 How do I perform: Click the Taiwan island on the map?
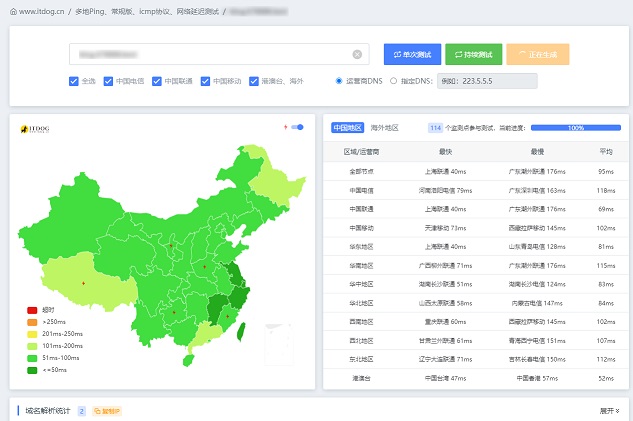[241, 332]
